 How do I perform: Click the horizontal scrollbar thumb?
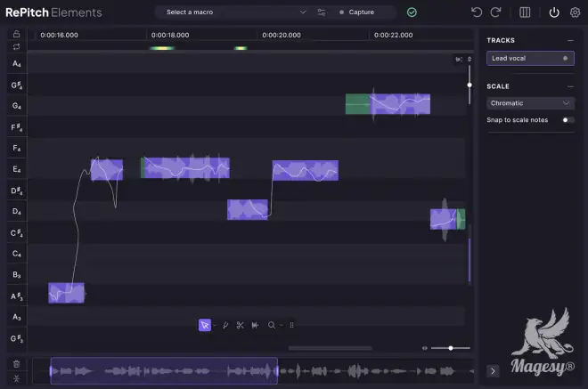[330, 348]
